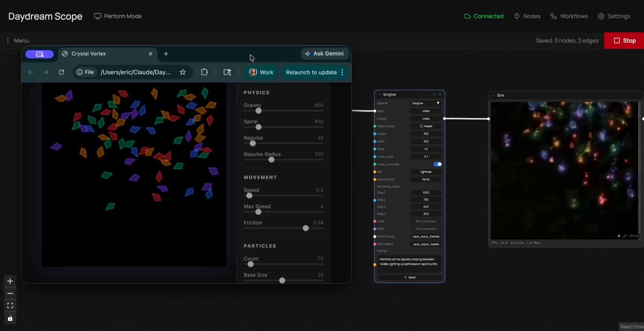Collapse the longlive node chevron
Viewport: 644px width, 331px height.
point(379,94)
